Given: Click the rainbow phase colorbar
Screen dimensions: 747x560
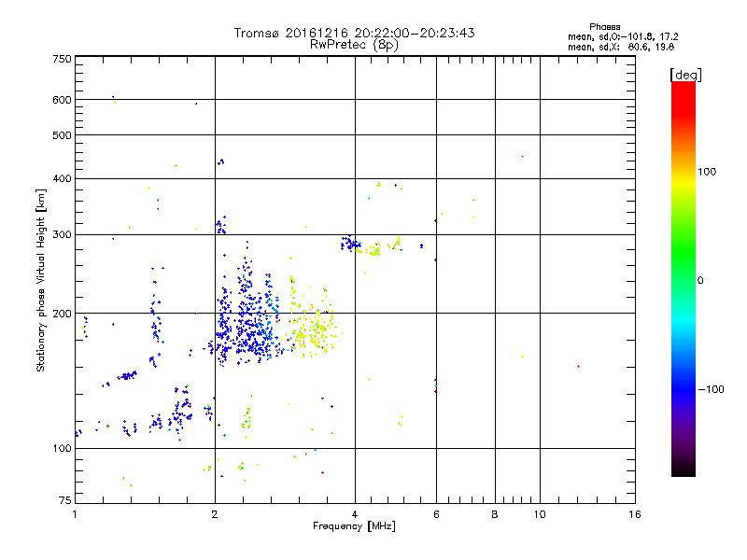Looking at the screenshot, I should [x=684, y=278].
